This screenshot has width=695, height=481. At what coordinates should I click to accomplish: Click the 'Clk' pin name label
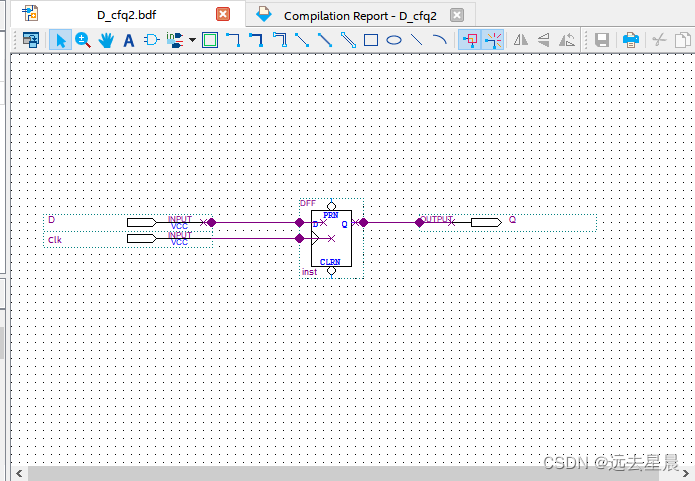[x=55, y=240]
